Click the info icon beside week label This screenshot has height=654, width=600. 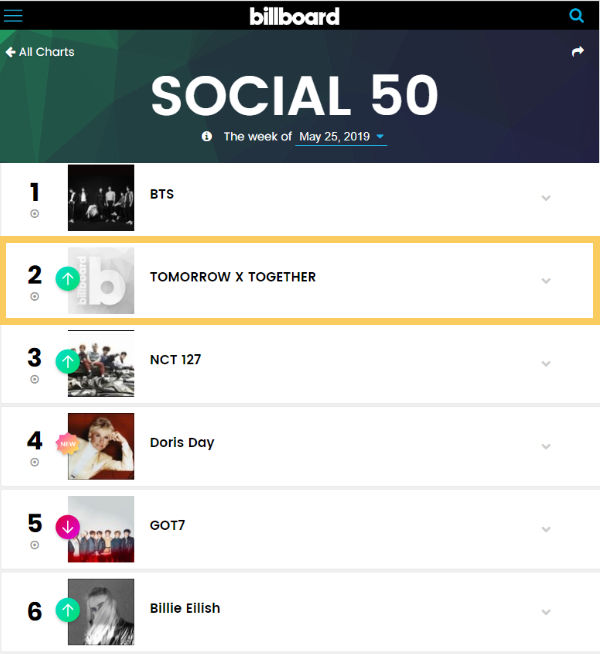pyautogui.click(x=207, y=136)
